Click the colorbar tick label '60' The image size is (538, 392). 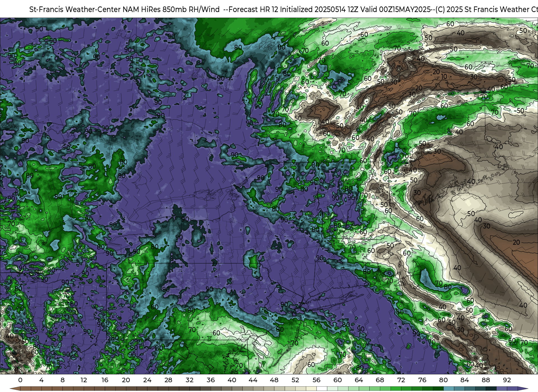point(338,380)
